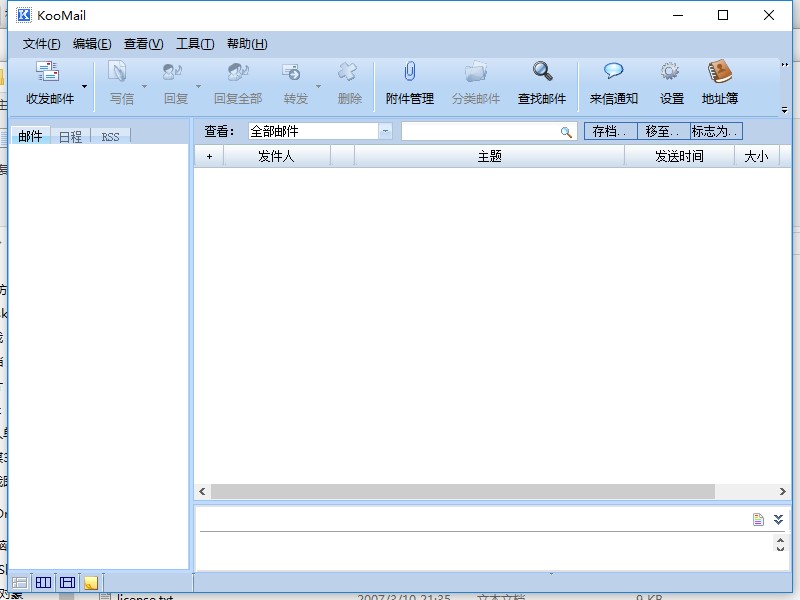Open the 工具(T) menu
Image resolution: width=800 pixels, height=600 pixels.
tap(195, 44)
